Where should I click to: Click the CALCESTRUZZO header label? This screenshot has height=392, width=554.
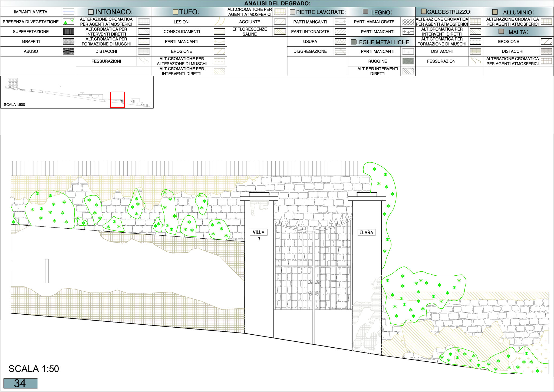449,12
